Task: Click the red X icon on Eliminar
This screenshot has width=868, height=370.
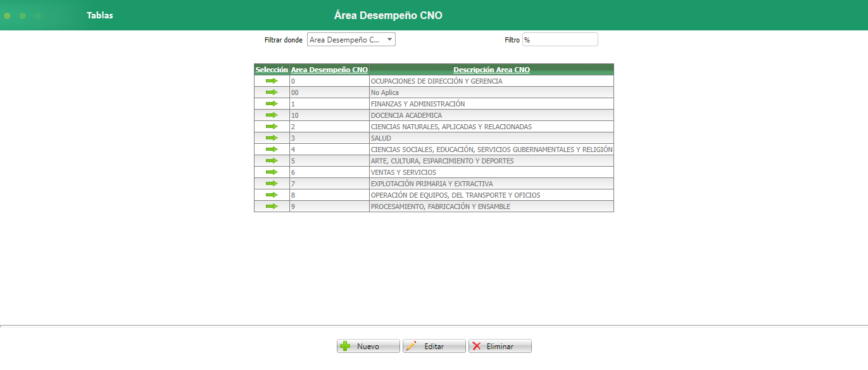Action: click(477, 345)
